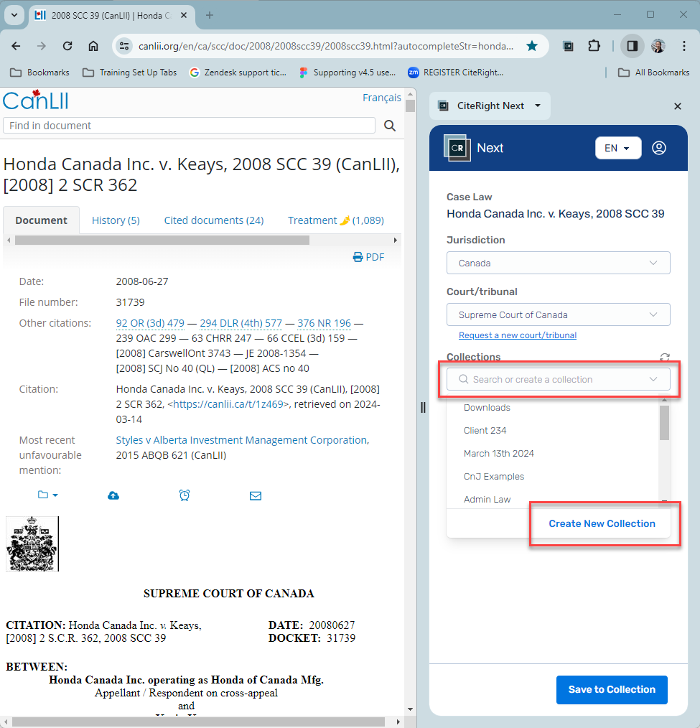This screenshot has height=728, width=700.
Task: Close the CiteRight side panel
Action: [x=677, y=106]
